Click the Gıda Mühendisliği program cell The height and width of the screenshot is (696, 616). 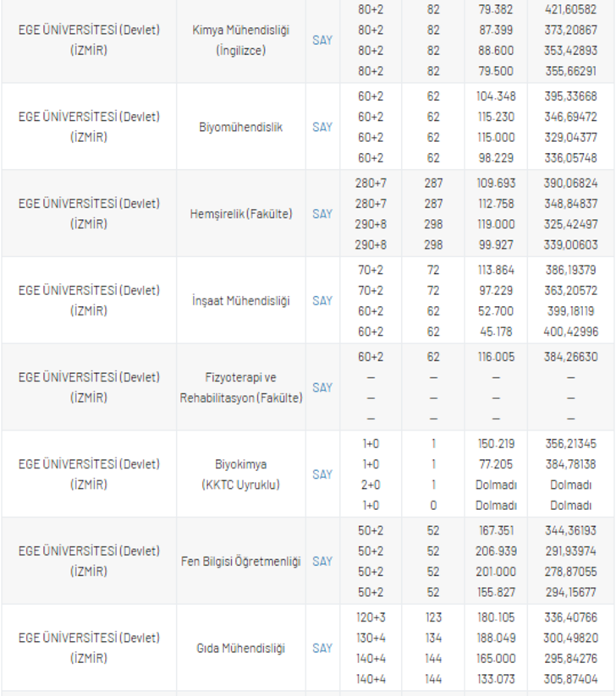241,648
